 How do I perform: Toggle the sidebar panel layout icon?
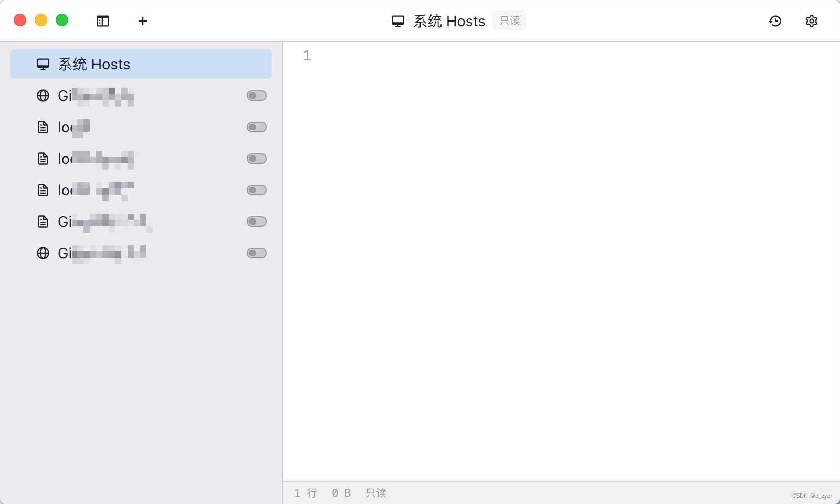pyautogui.click(x=103, y=21)
